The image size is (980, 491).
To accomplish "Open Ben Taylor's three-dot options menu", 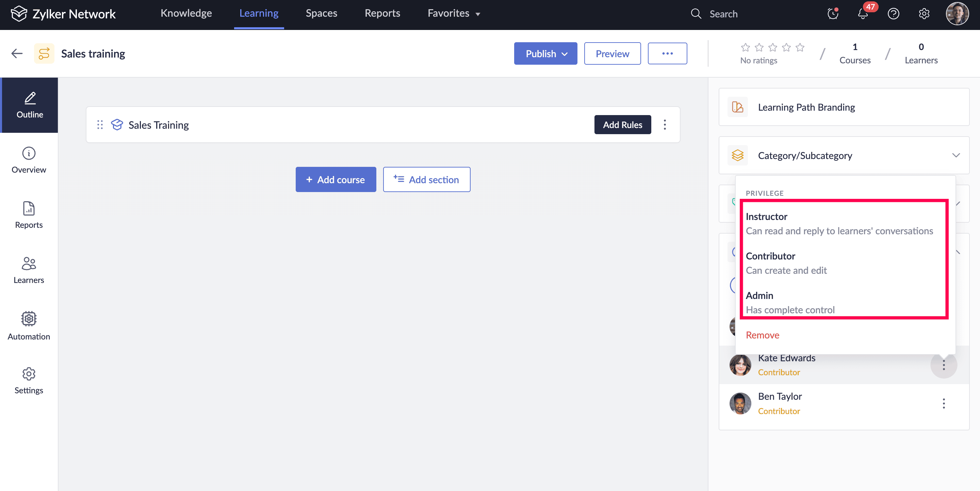I will click(944, 403).
